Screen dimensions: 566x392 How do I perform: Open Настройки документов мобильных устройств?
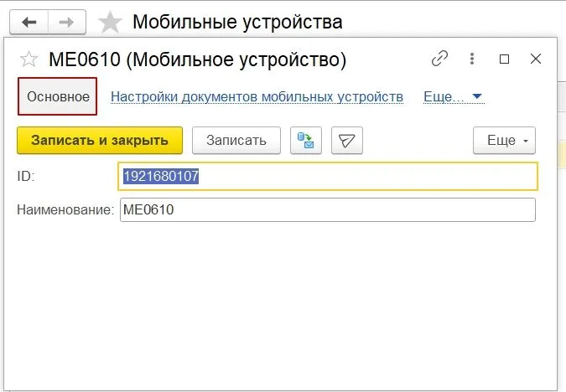(x=257, y=97)
